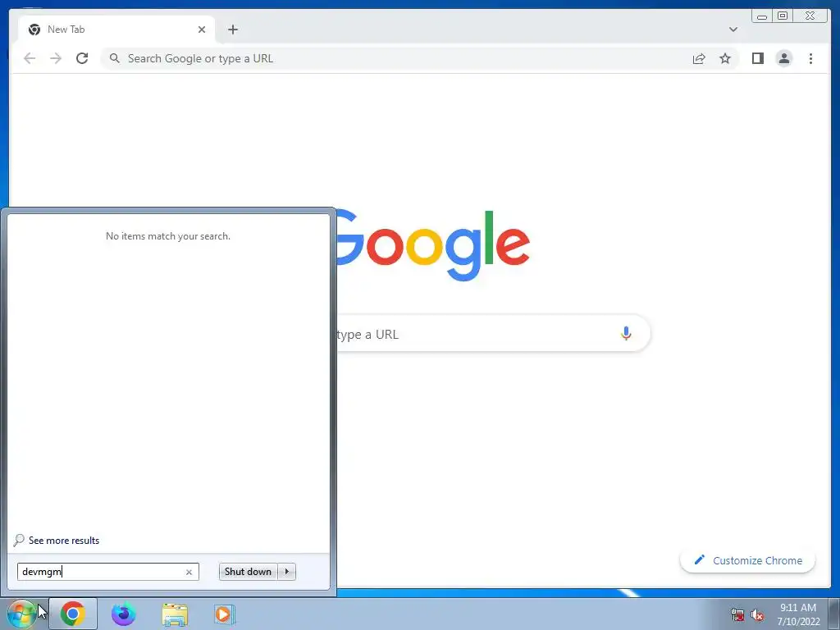The width and height of the screenshot is (840, 630).
Task: Click the Google logo
Action: click(x=433, y=245)
